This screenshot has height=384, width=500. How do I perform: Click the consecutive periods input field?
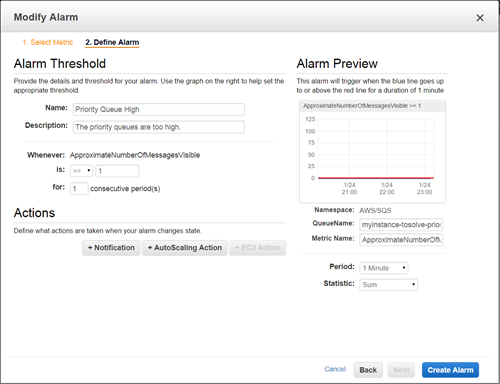(x=79, y=189)
